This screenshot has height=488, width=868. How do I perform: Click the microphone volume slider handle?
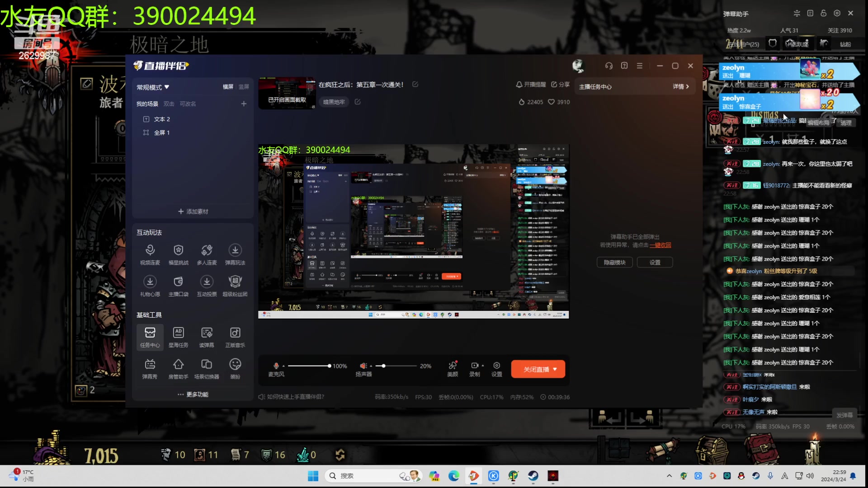[x=330, y=366]
